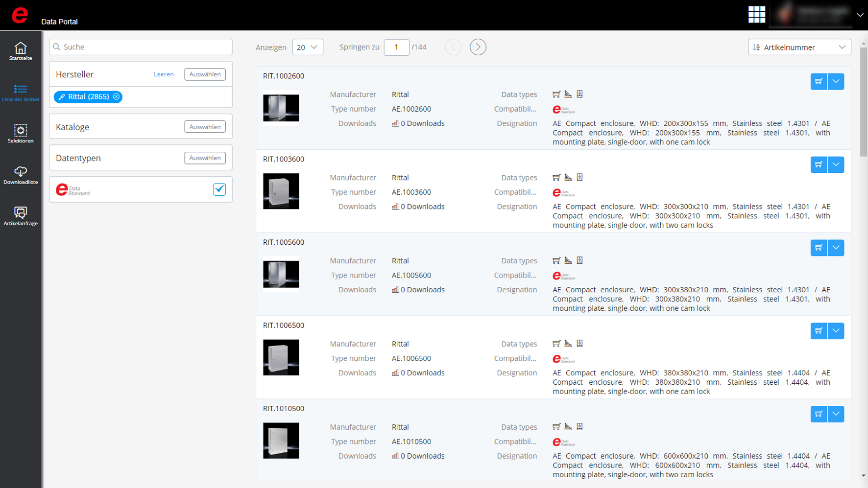The image size is (868, 488).
Task: Open the Downloadliste cloud icon
Action: [x=21, y=175]
